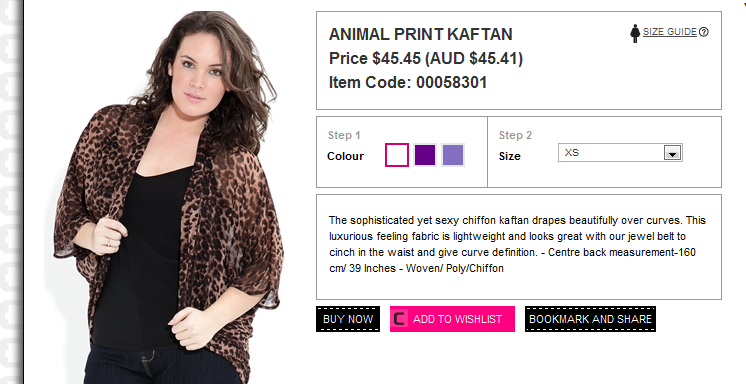Click the BUY NOW button
The image size is (746, 384).
[348, 319]
